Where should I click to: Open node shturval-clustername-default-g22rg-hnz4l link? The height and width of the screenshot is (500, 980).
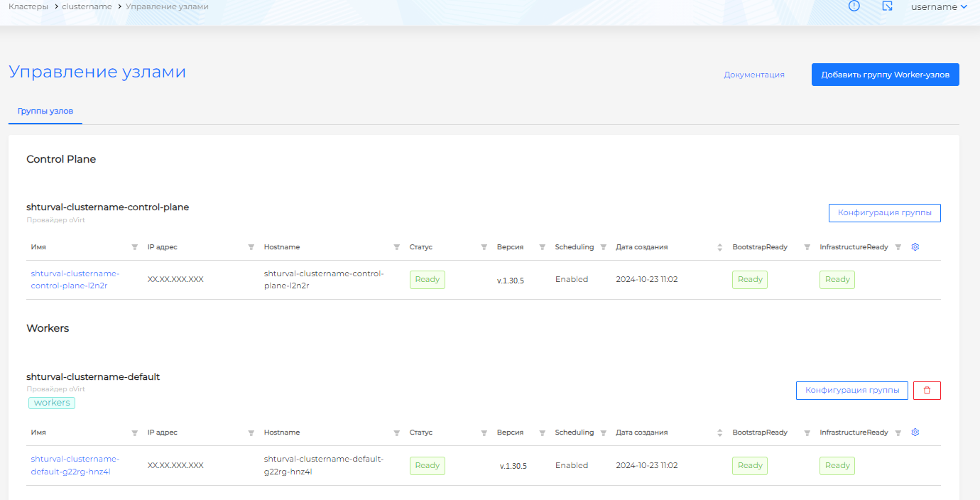coord(75,465)
